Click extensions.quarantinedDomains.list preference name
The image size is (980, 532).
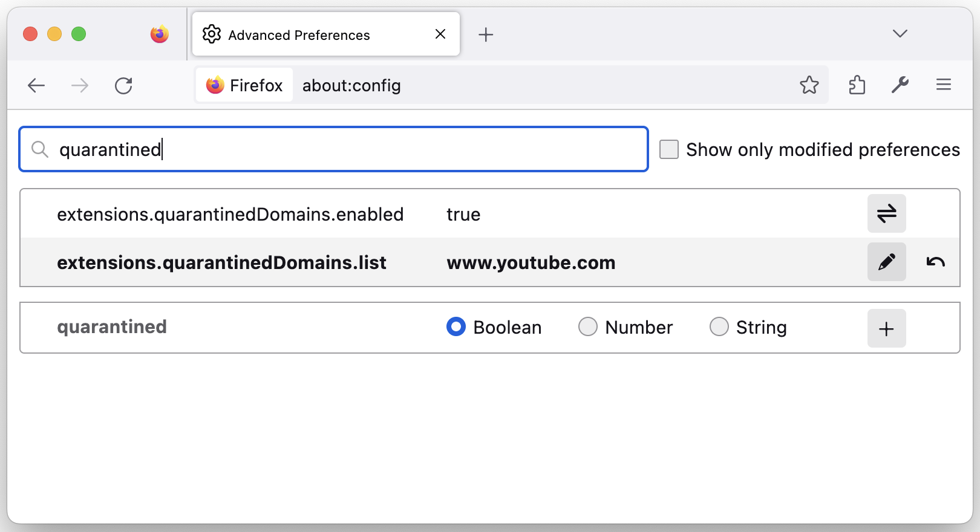click(x=221, y=263)
